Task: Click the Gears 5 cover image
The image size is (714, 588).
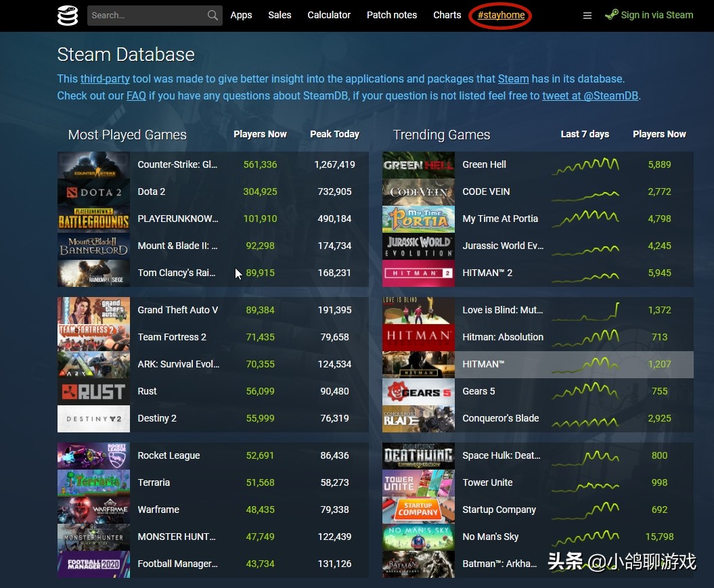Action: (x=418, y=391)
